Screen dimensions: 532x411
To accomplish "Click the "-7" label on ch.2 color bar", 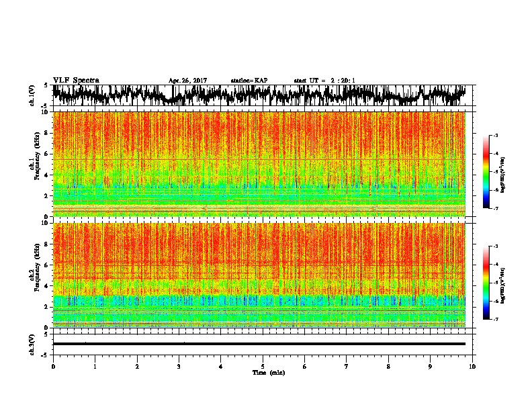I will tap(496, 319).
